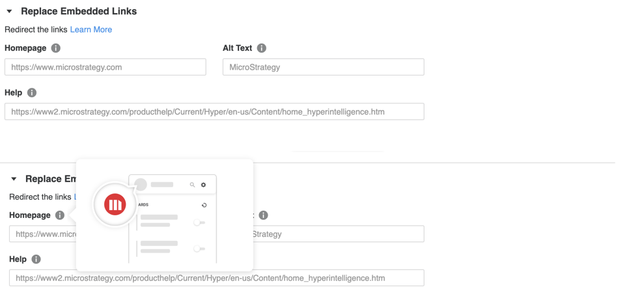644x296 pixels.
Task: Collapse the lower Replace Embedded Links section
Action: pyautogui.click(x=14, y=179)
